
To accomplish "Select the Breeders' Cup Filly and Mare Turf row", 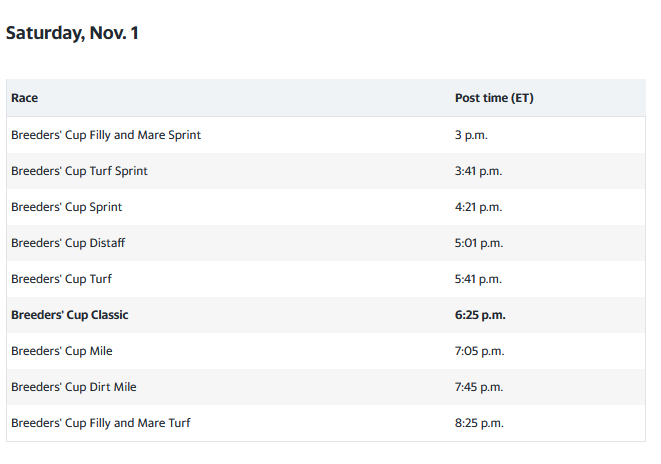I will pos(101,423).
